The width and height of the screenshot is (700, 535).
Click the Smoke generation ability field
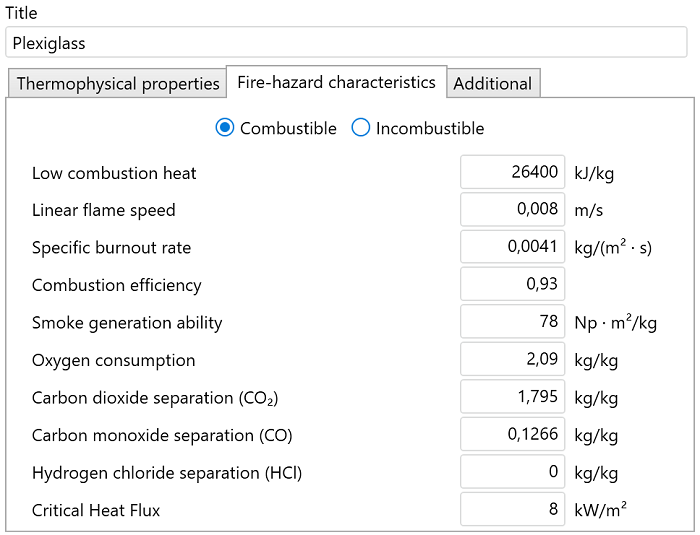(x=512, y=322)
